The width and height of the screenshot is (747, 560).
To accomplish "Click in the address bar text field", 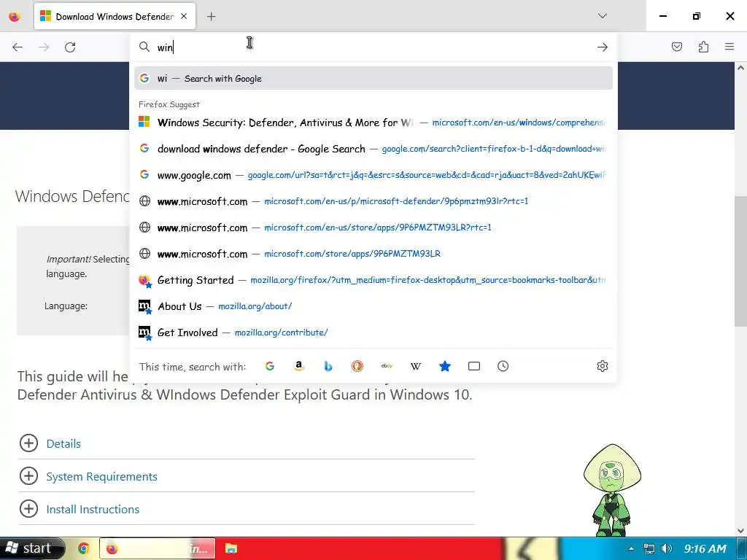I will pyautogui.click(x=374, y=47).
